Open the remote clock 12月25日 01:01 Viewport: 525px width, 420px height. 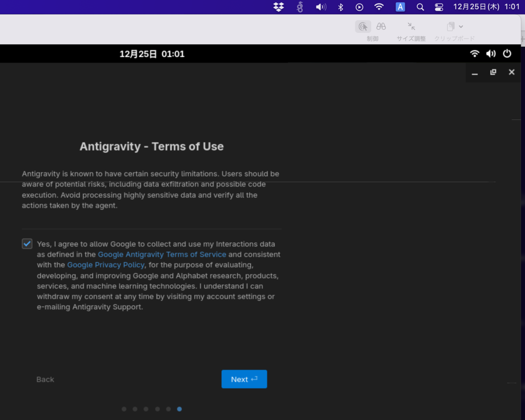point(152,54)
